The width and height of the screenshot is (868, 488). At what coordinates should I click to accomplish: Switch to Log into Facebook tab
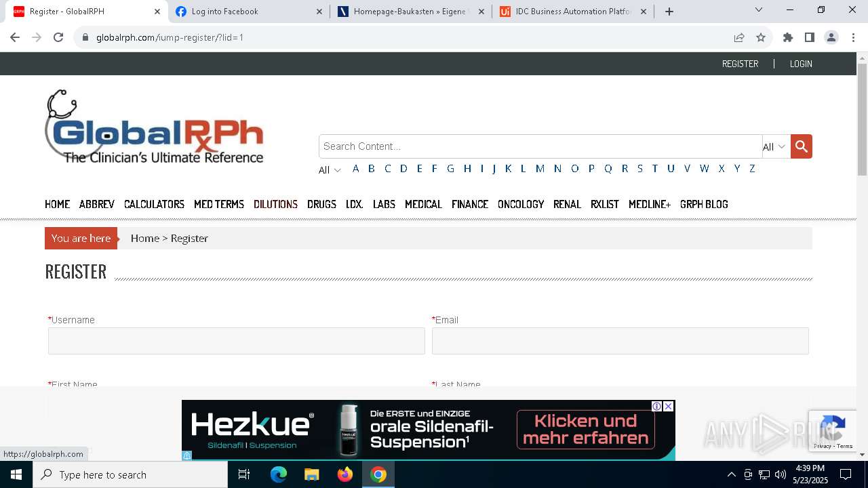(248, 12)
